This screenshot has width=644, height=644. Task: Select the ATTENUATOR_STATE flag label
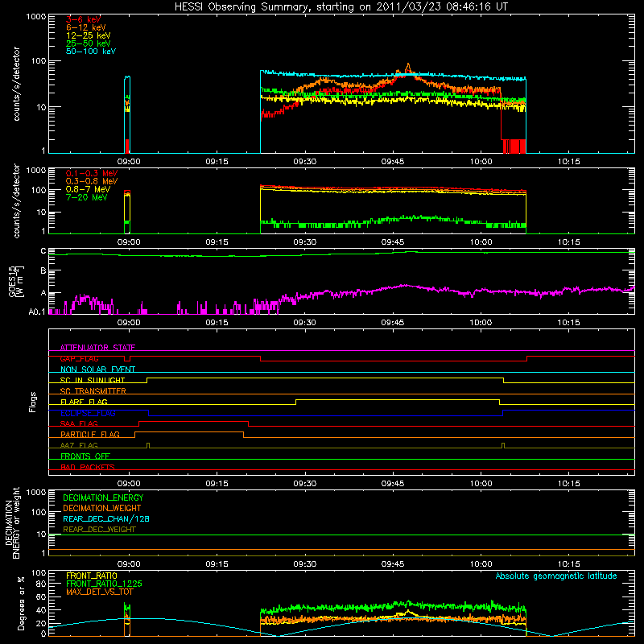(x=97, y=348)
